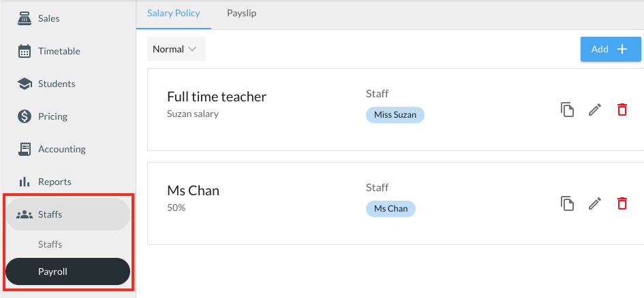
Task: Open the Normal filter dropdown
Action: 176,49
